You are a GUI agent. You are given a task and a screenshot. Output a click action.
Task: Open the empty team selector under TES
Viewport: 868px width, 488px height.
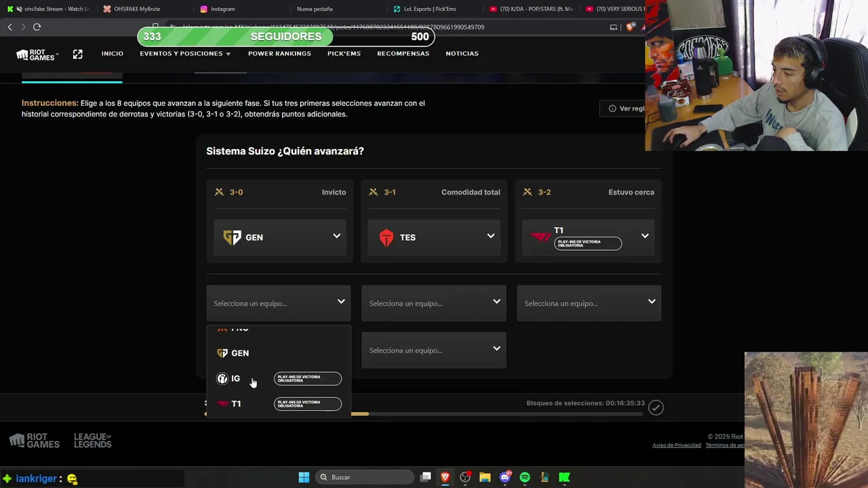click(434, 303)
